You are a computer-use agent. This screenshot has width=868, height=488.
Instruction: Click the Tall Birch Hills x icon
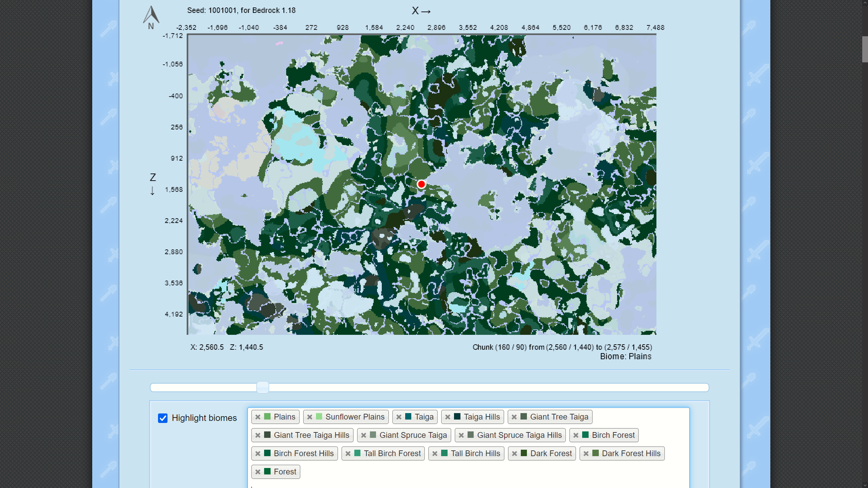click(x=435, y=454)
